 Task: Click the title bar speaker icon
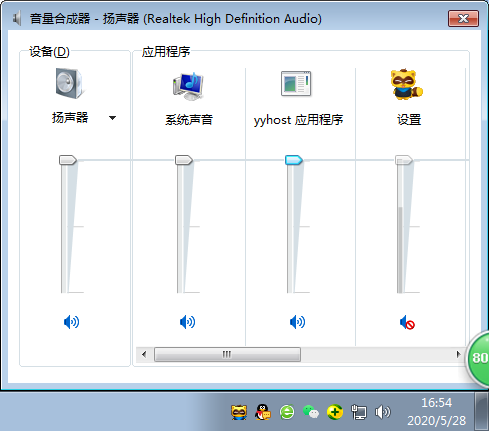click(x=17, y=18)
